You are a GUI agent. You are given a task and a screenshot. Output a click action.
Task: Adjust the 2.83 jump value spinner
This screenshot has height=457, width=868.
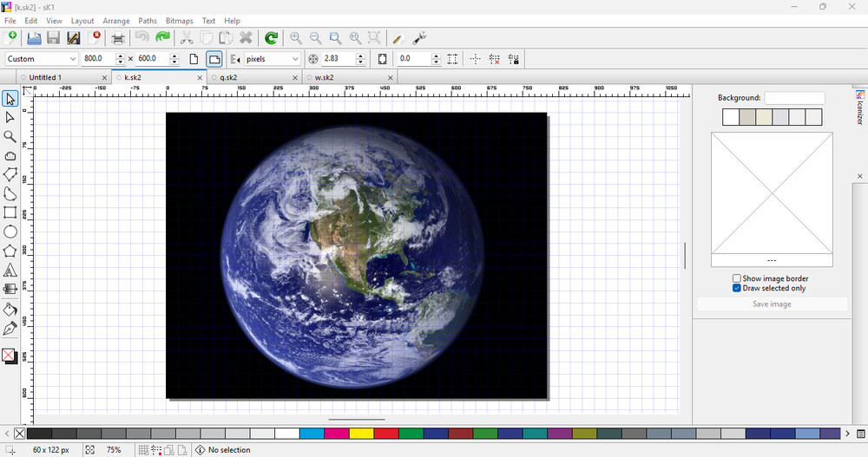(360, 59)
